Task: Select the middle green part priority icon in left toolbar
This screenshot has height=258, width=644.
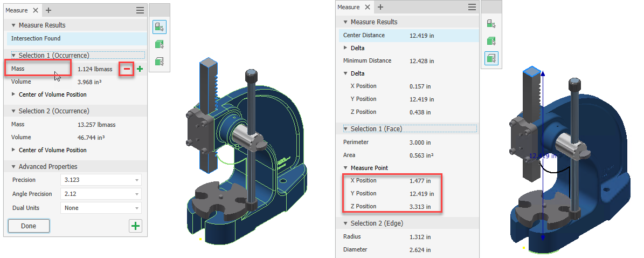Action: (x=160, y=44)
